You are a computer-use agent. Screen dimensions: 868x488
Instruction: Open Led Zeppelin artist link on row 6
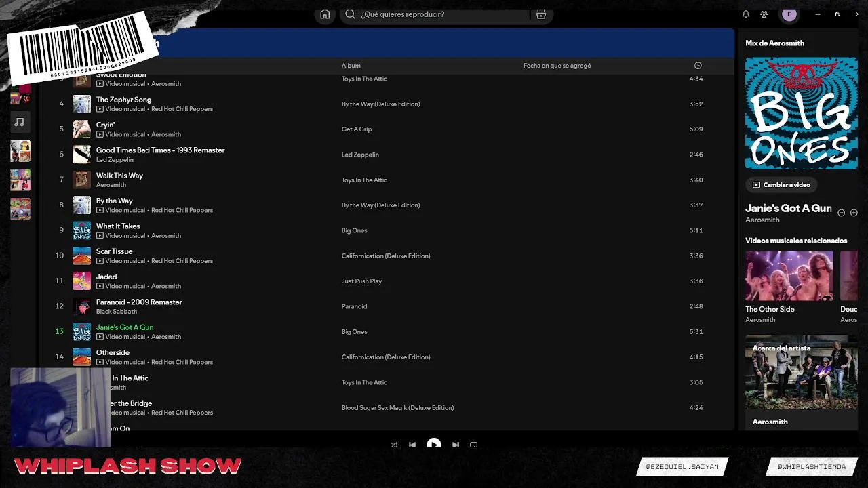115,160
